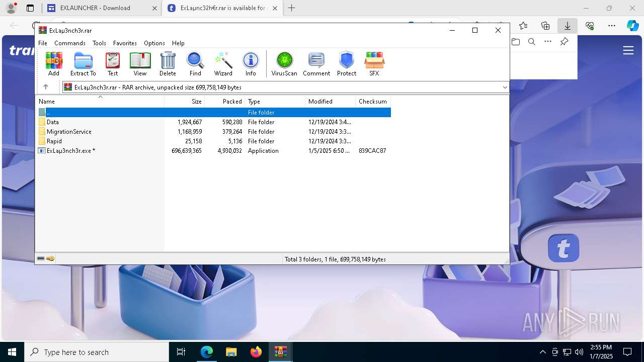This screenshot has height=362, width=644.
Task: Click the Test archive icon
Action: tap(113, 64)
